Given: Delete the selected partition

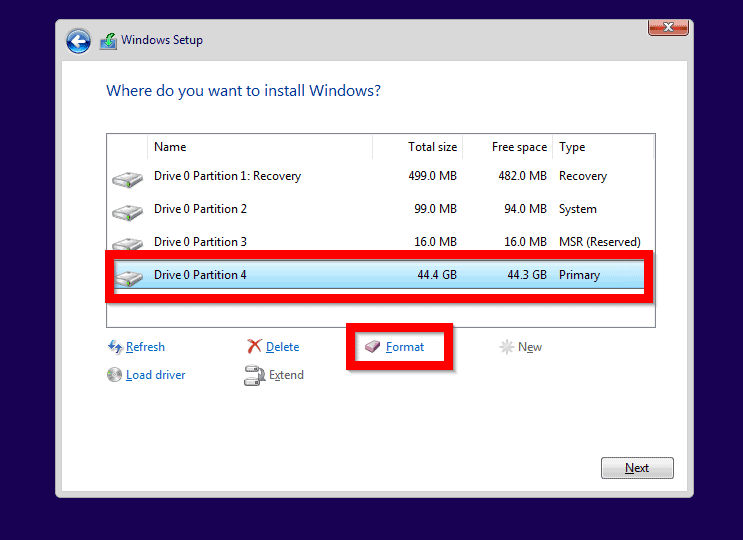Looking at the screenshot, I should (x=282, y=347).
